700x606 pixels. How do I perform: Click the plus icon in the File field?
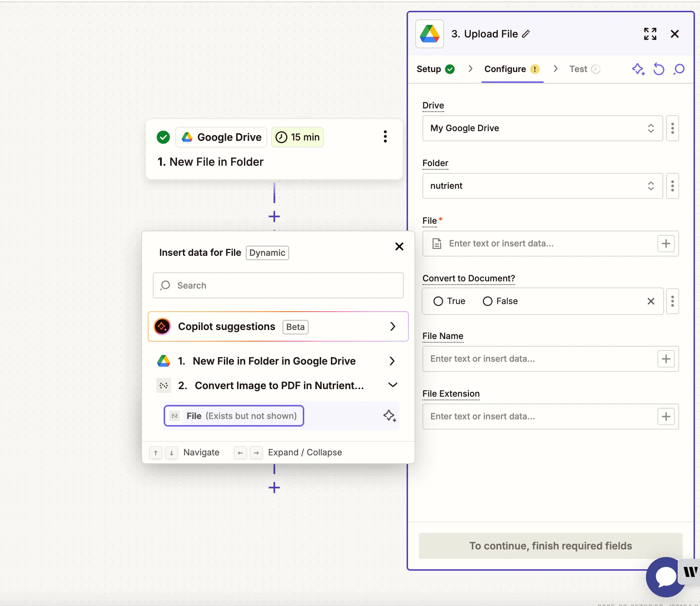pyautogui.click(x=666, y=244)
